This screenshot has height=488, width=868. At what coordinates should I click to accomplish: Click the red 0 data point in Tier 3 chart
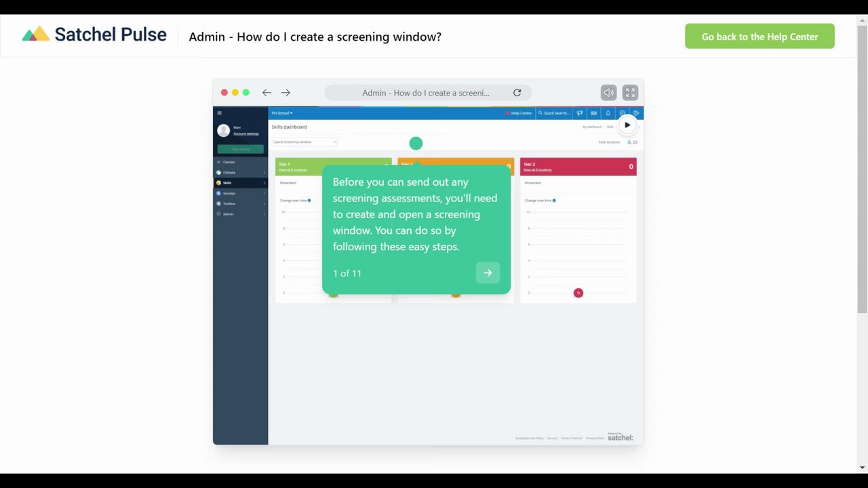[578, 293]
